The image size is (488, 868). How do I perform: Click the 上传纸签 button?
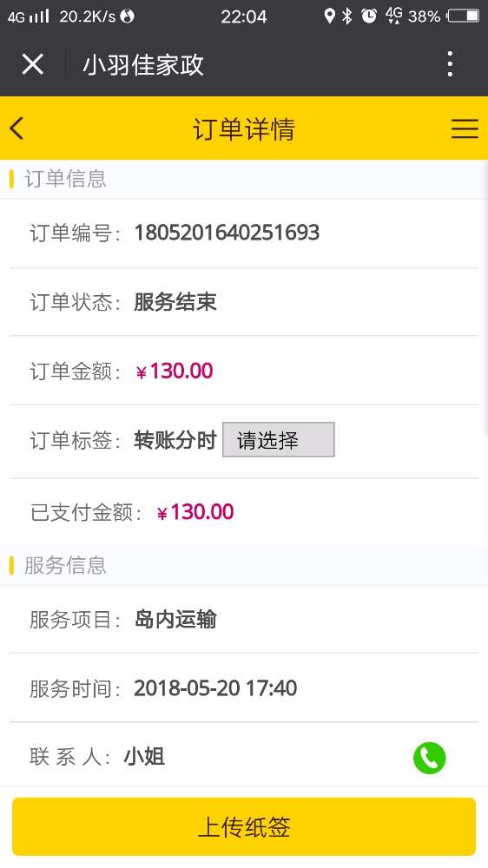[244, 827]
